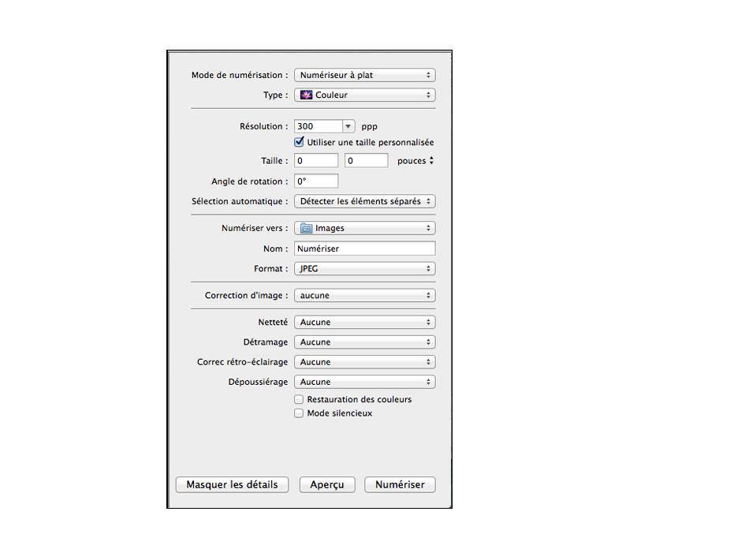The image size is (749, 560).
Task: Open the Type dropdown showing Couleur
Action: (x=364, y=95)
